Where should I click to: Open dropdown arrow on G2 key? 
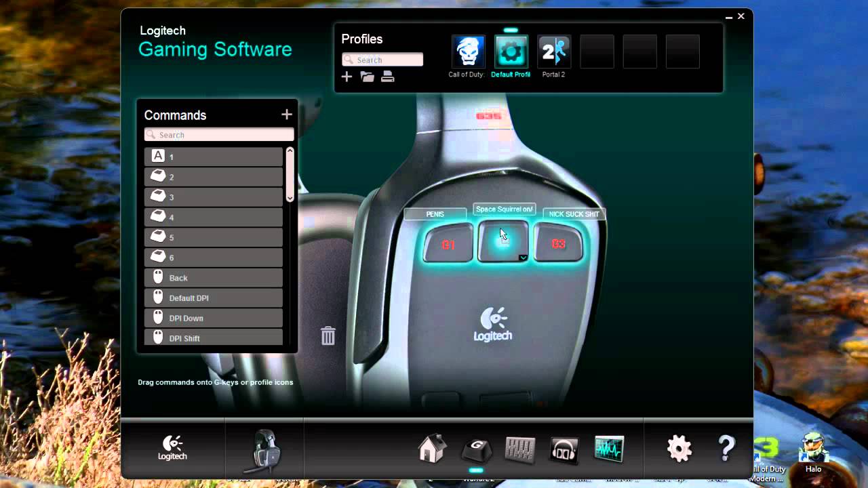point(523,258)
